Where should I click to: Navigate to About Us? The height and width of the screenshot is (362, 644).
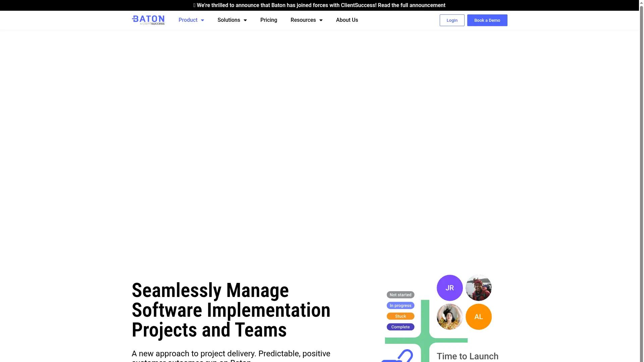(x=347, y=20)
